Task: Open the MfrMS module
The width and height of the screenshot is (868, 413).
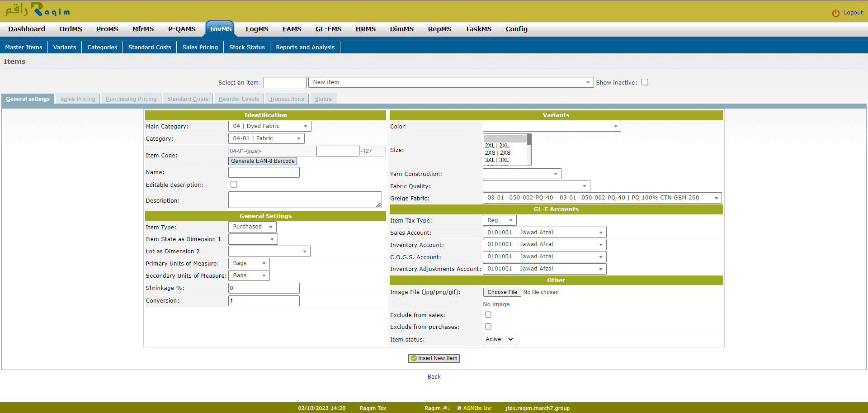Action: pyautogui.click(x=143, y=29)
